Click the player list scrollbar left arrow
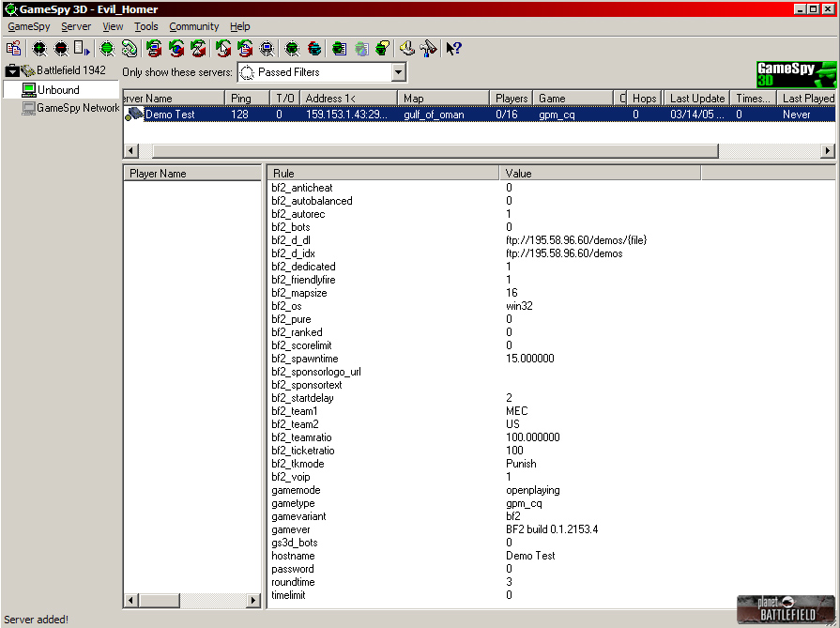 click(x=130, y=600)
